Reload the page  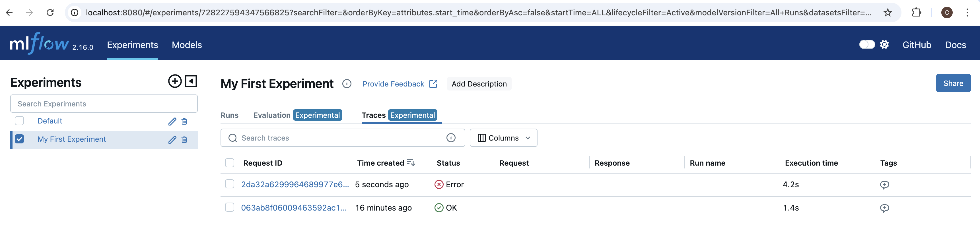click(x=50, y=13)
